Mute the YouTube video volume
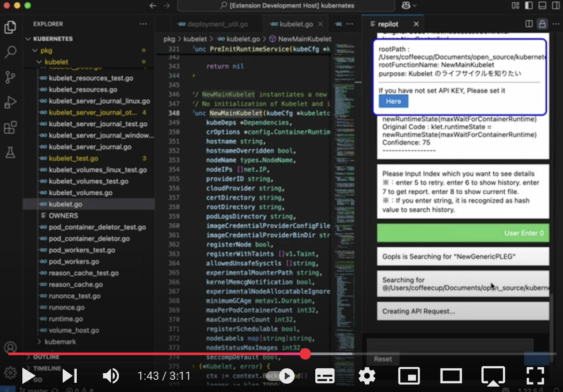The width and height of the screenshot is (563, 392). tap(110, 376)
